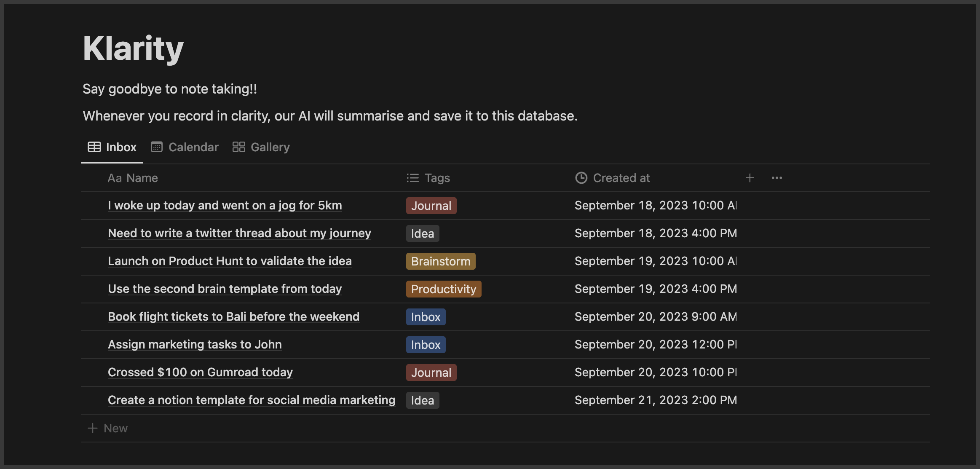The height and width of the screenshot is (469, 980).
Task: Open 'Use the second brain template' entry
Action: point(225,289)
